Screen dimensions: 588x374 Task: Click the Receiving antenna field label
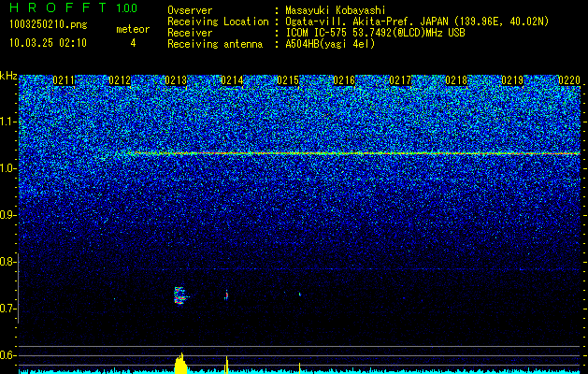pyautogui.click(x=215, y=44)
